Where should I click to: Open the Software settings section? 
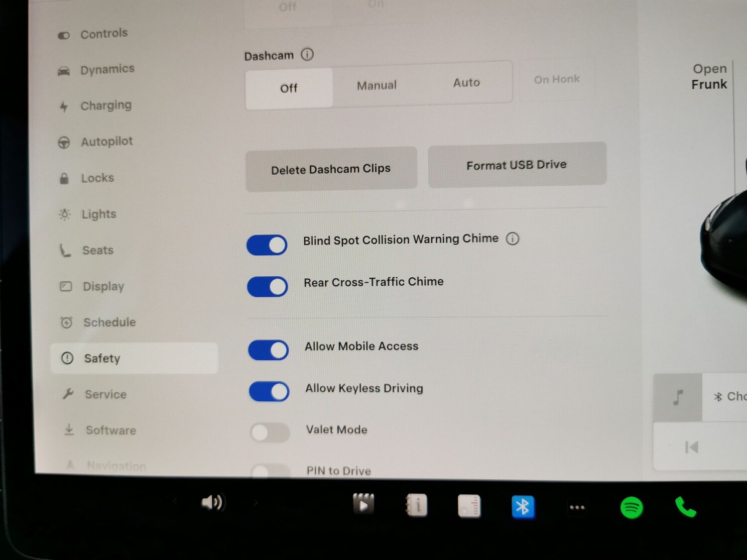110,430
